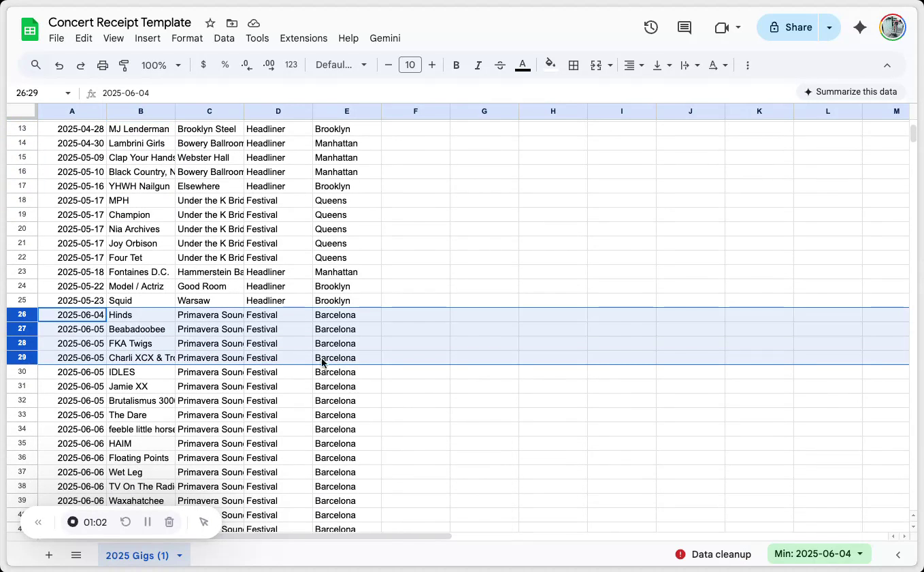Expand merge cells dropdown arrow
924x572 pixels.
point(610,65)
